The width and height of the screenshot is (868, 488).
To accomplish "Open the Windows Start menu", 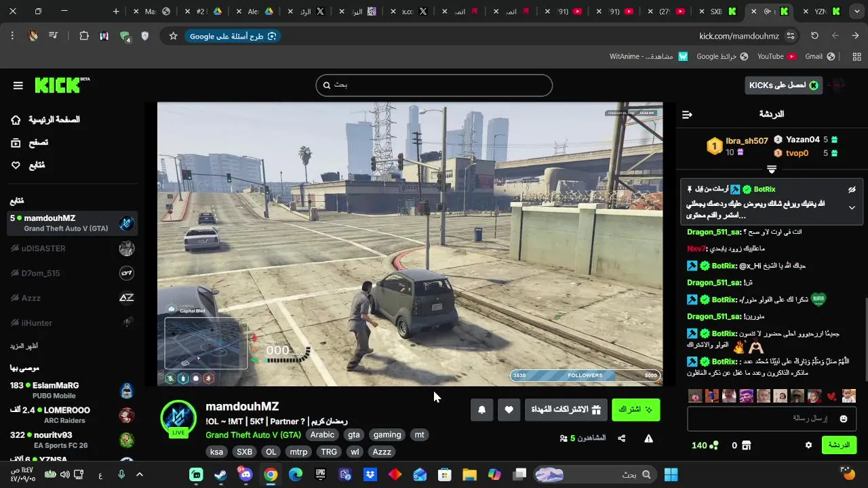I will pos(671,474).
